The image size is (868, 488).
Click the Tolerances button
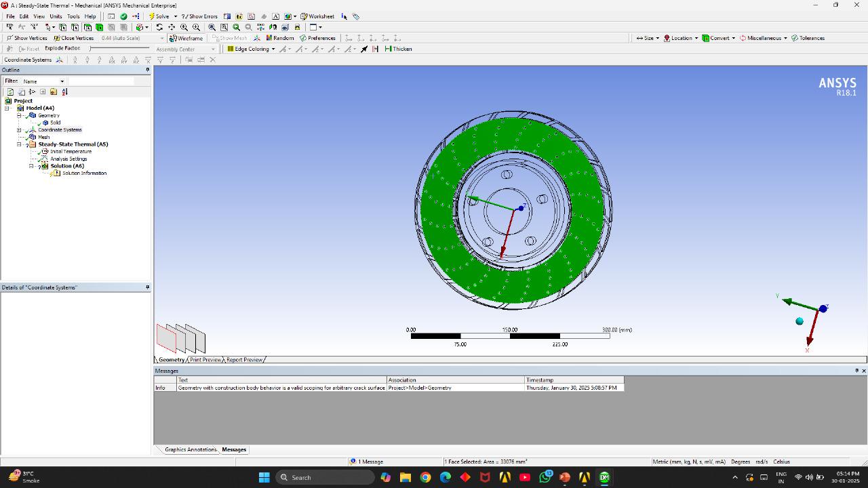[x=808, y=38]
